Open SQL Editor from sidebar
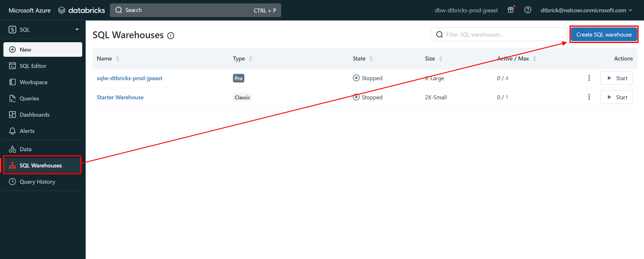 pos(33,66)
